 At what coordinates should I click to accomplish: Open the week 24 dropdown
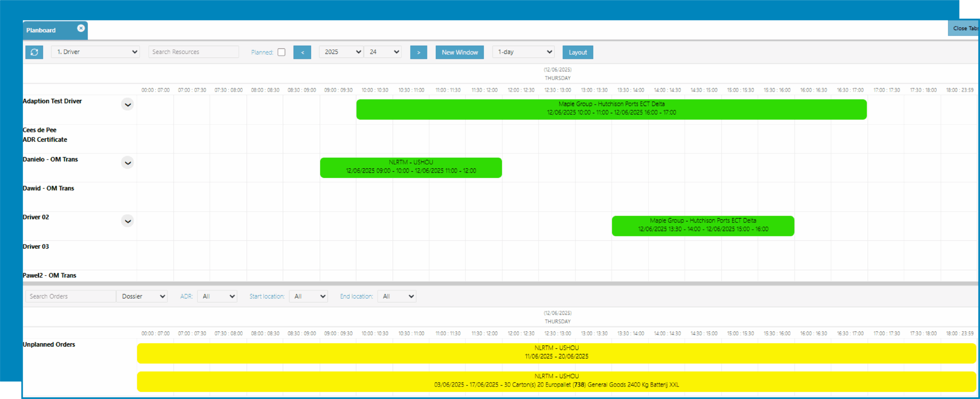click(x=383, y=52)
